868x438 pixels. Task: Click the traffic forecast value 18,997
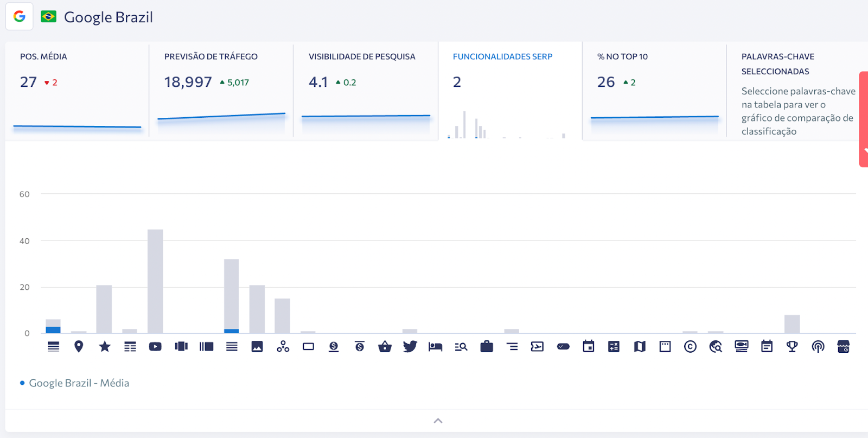pyautogui.click(x=188, y=82)
